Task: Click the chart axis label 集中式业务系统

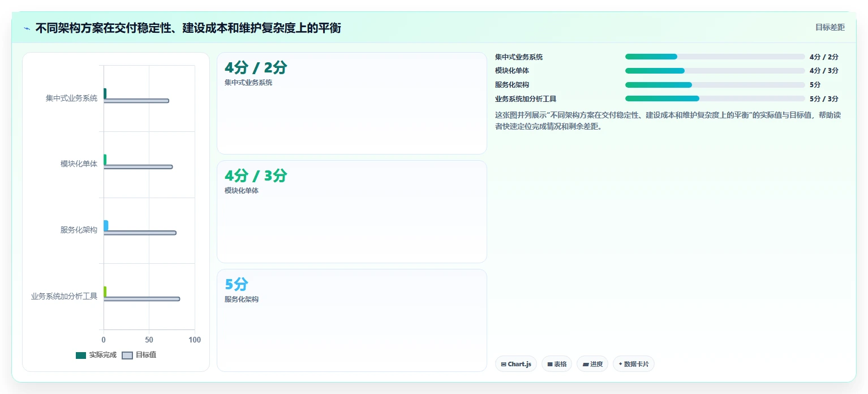Action: click(72, 98)
